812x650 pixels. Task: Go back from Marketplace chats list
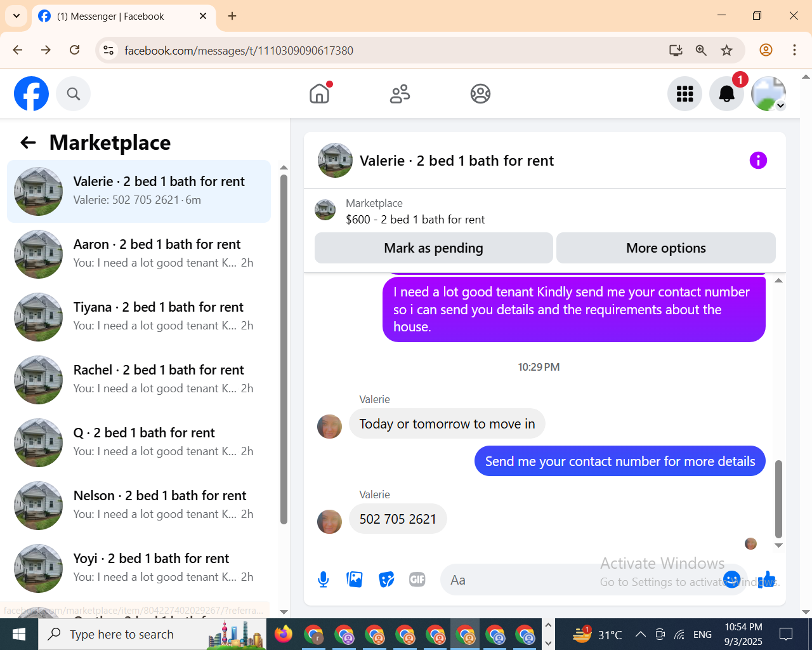28,143
